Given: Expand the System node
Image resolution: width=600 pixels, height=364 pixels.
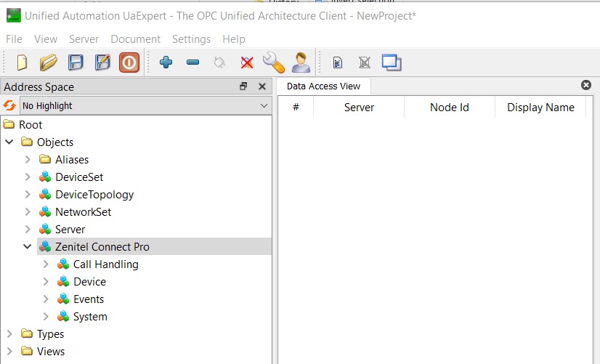Looking at the screenshot, I should (x=46, y=317).
